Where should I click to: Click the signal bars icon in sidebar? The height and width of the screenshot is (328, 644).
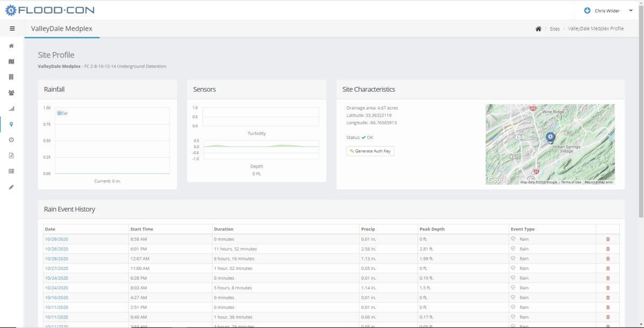click(x=11, y=108)
